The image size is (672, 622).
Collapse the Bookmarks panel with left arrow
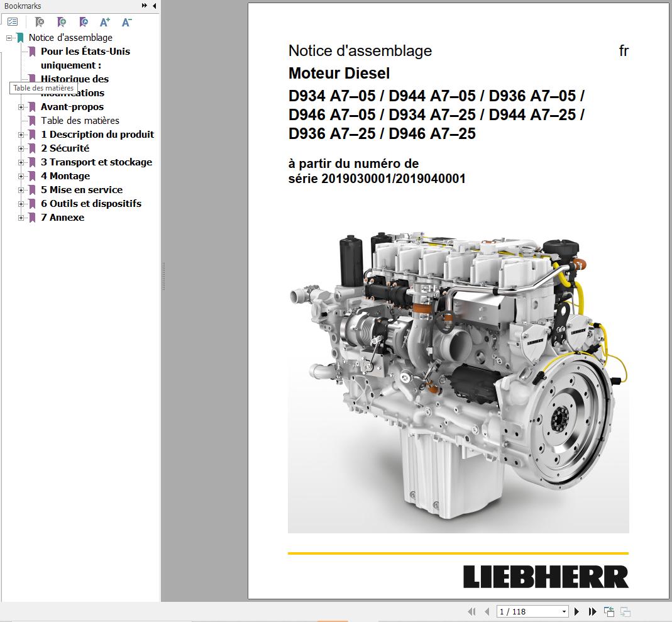click(x=154, y=6)
